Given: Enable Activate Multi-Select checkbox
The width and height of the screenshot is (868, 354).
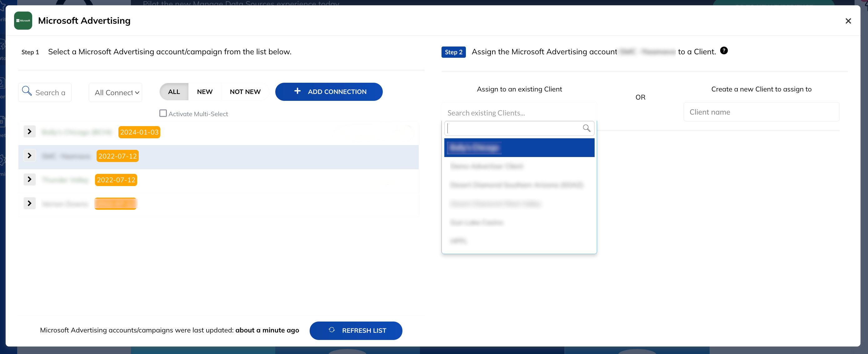Looking at the screenshot, I should 163,113.
